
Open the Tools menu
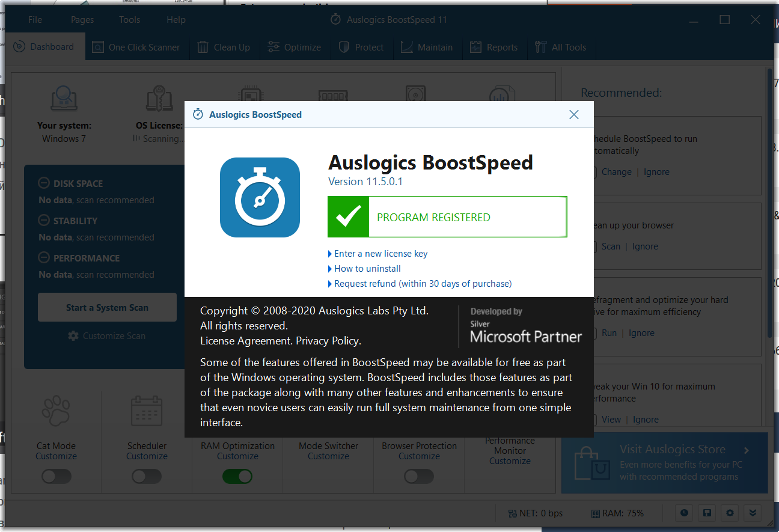tap(129, 20)
